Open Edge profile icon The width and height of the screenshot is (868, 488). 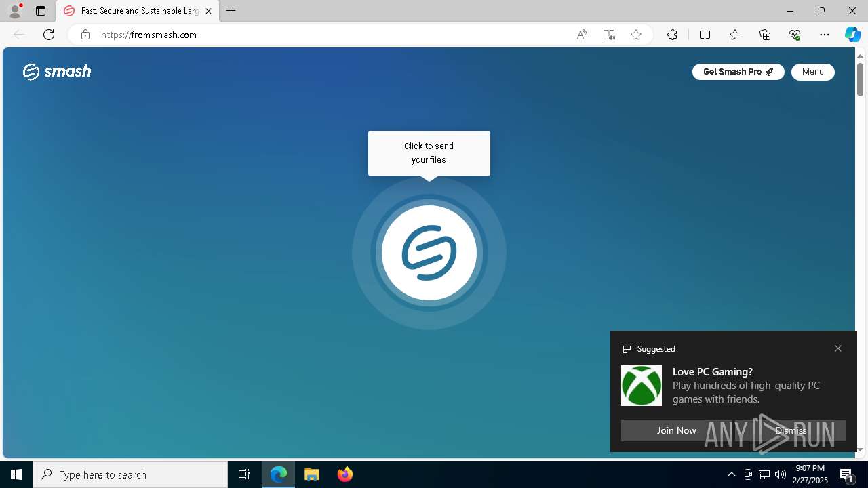point(15,11)
